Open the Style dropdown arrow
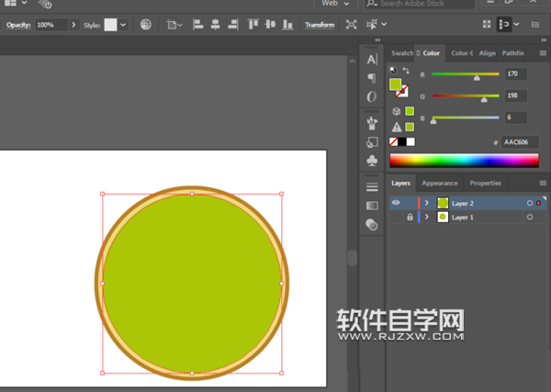The height and width of the screenshot is (392, 551). (124, 25)
